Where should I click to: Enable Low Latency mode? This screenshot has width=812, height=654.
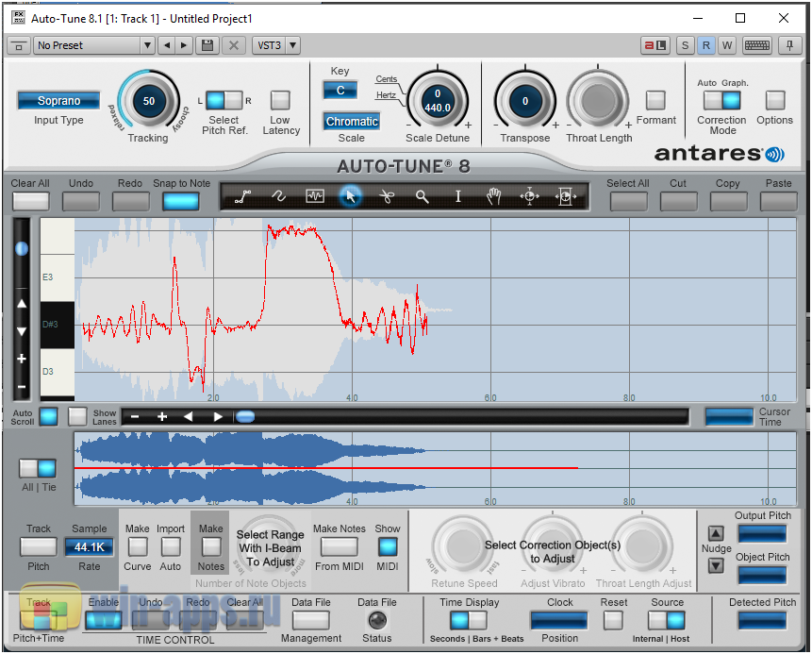280,101
